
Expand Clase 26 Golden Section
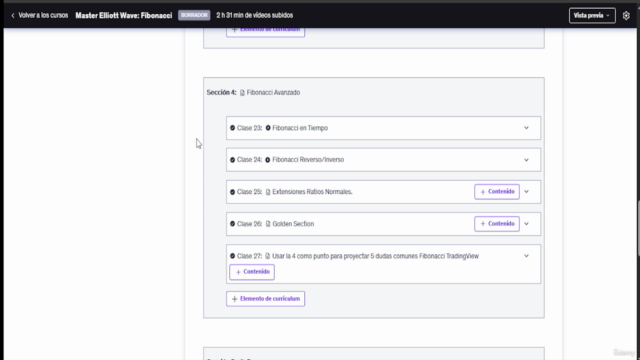pyautogui.click(x=526, y=224)
